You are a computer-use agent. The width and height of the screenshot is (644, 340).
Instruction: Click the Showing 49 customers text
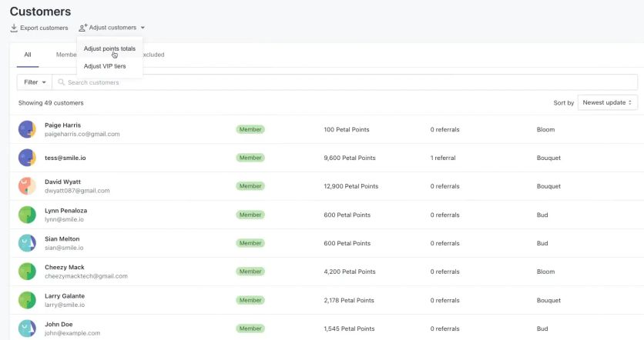(x=51, y=102)
